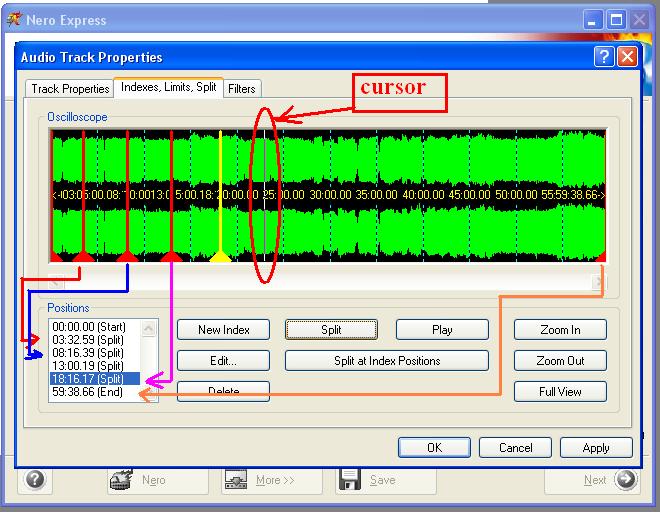Click the Next arrow button
This screenshot has height=512, width=660.
(625, 479)
